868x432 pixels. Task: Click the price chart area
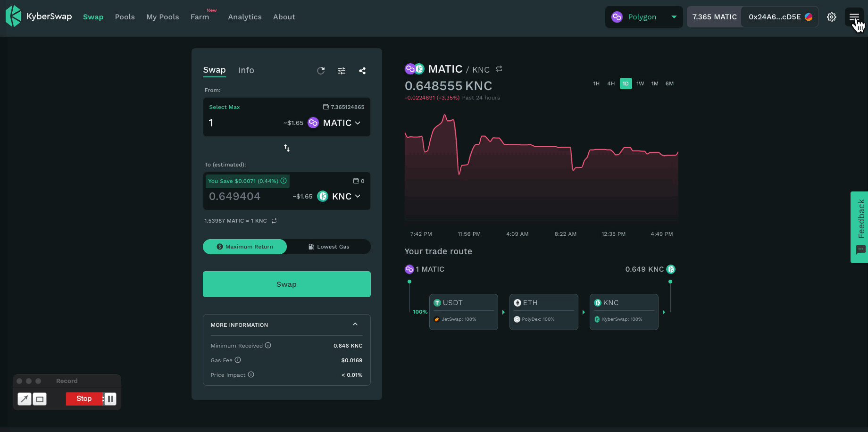pyautogui.click(x=542, y=167)
